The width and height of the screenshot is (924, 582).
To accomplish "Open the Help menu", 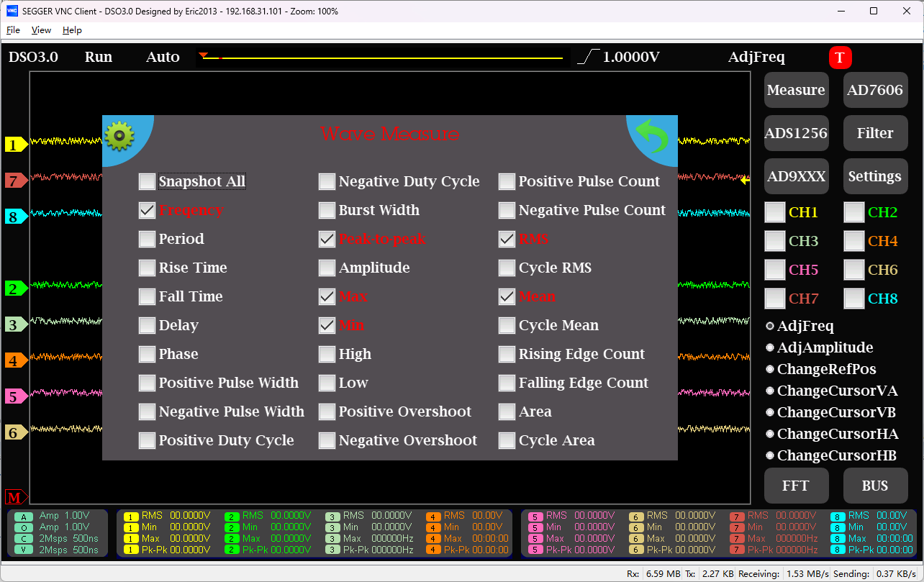I will (x=72, y=30).
